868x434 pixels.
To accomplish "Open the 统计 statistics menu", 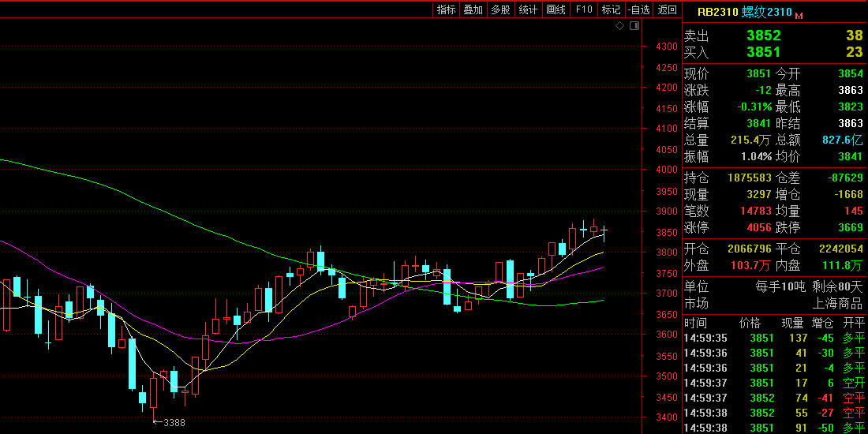I will click(528, 9).
